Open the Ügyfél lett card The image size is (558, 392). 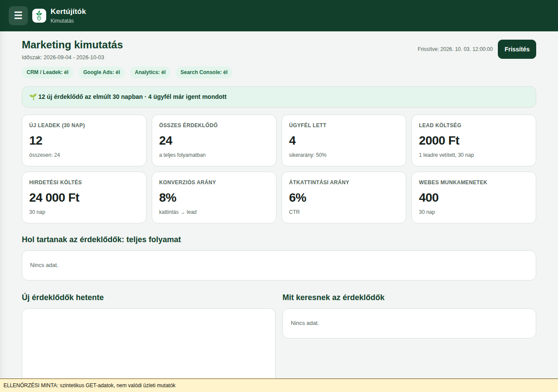click(344, 140)
